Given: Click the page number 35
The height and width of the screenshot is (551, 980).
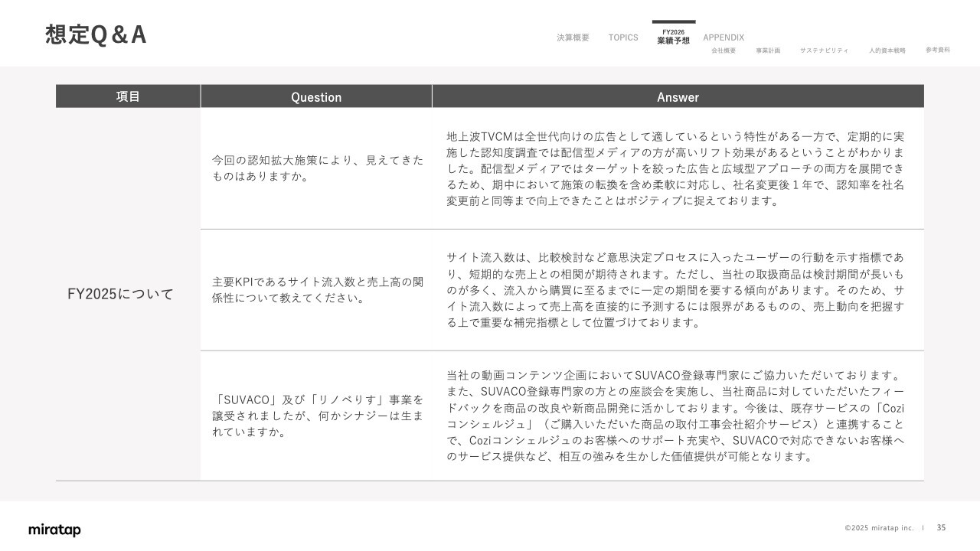Looking at the screenshot, I should [x=941, y=527].
